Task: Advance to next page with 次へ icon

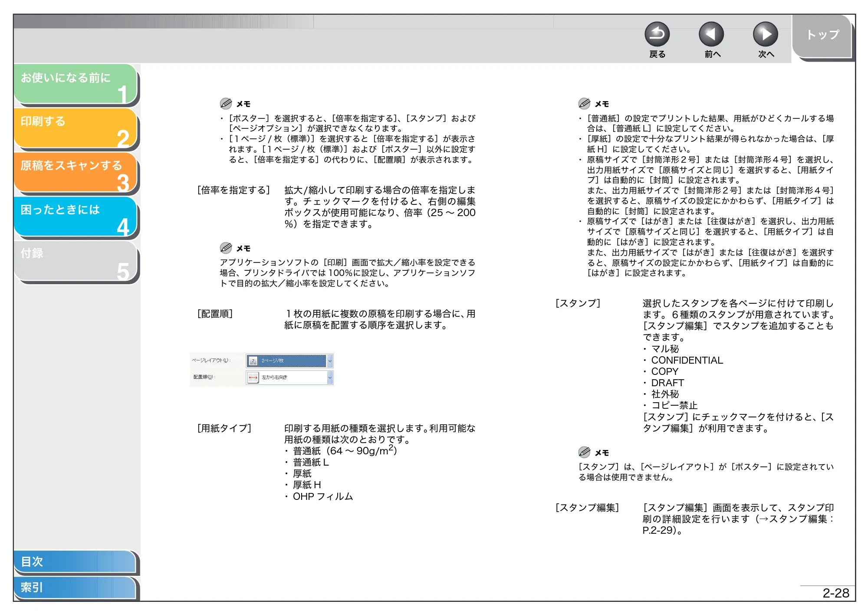Action: click(766, 34)
